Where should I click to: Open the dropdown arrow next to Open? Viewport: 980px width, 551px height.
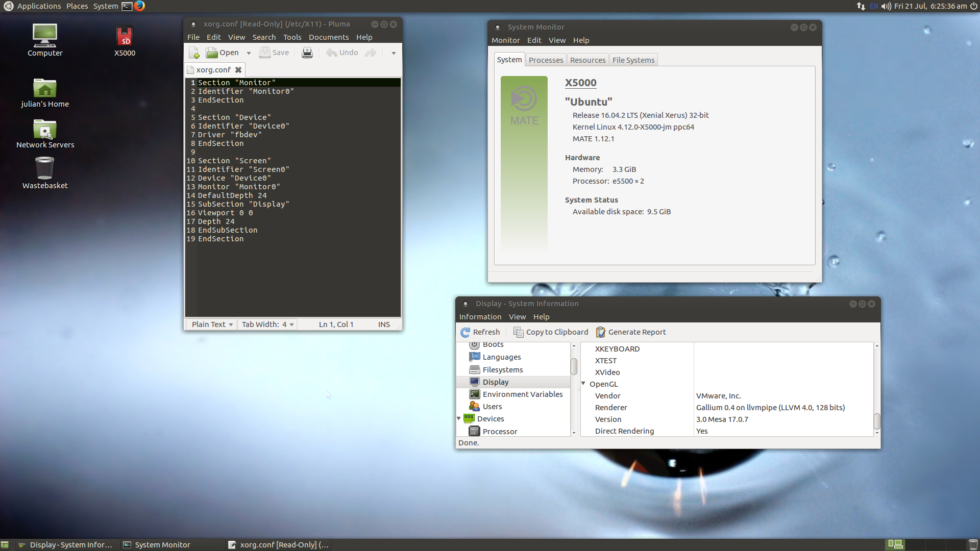[x=249, y=53]
